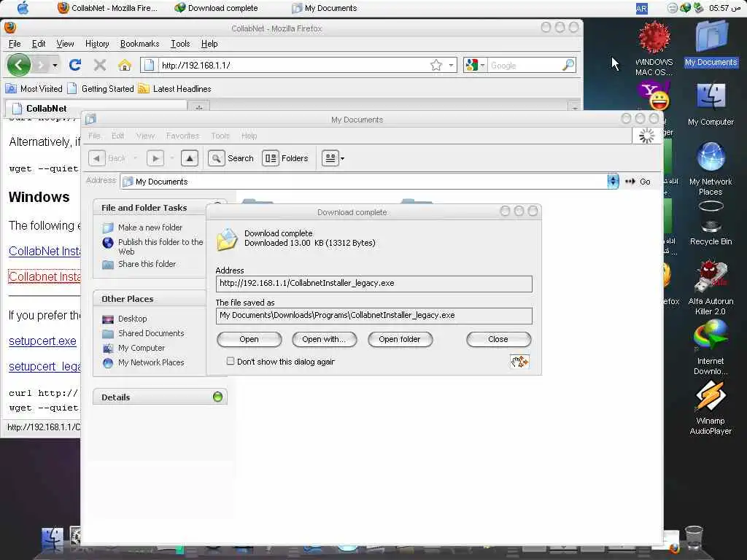Open the Back history dropdown in My Documents
The height and width of the screenshot is (560, 747).
(x=135, y=158)
